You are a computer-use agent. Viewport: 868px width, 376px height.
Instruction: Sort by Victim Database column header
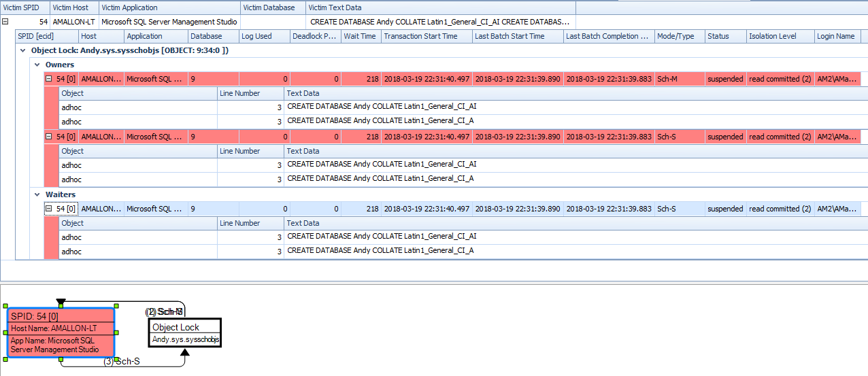coord(273,7)
